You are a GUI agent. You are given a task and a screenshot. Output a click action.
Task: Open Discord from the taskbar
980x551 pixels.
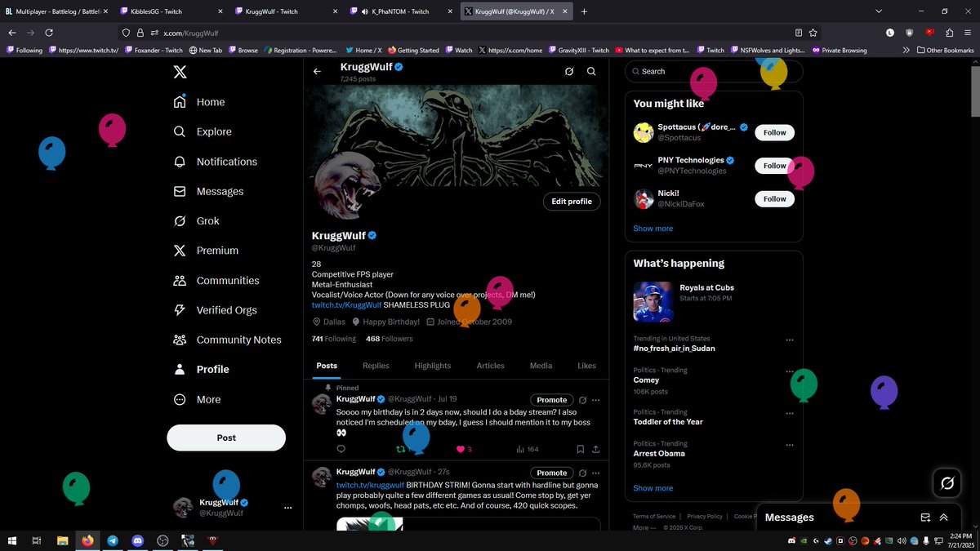[137, 540]
